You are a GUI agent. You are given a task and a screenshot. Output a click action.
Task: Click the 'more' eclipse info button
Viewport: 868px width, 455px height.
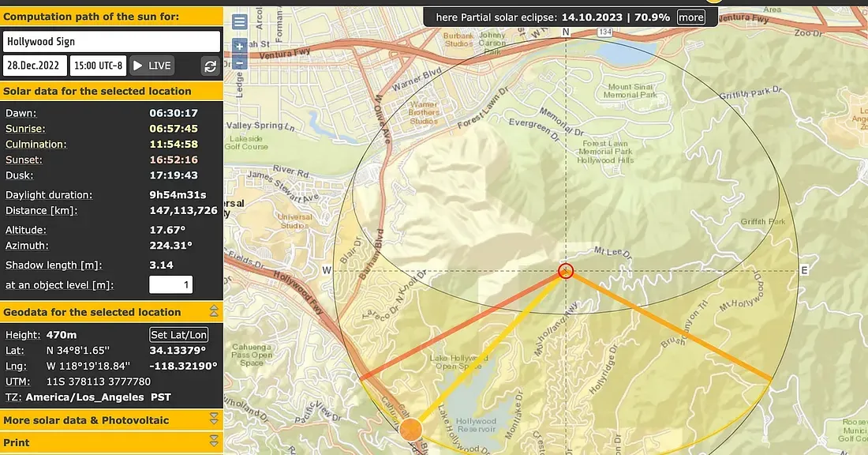click(x=690, y=17)
